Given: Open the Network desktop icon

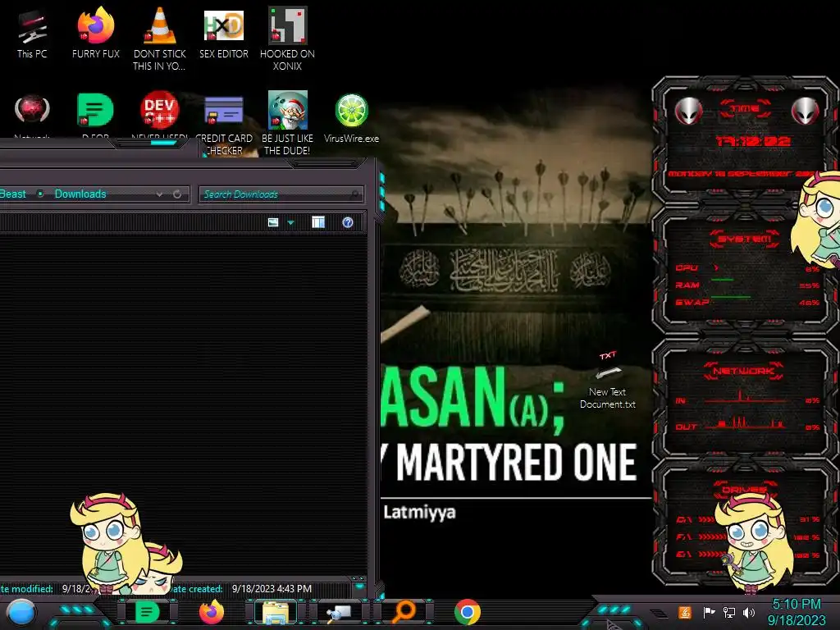Looking at the screenshot, I should click(x=32, y=115).
